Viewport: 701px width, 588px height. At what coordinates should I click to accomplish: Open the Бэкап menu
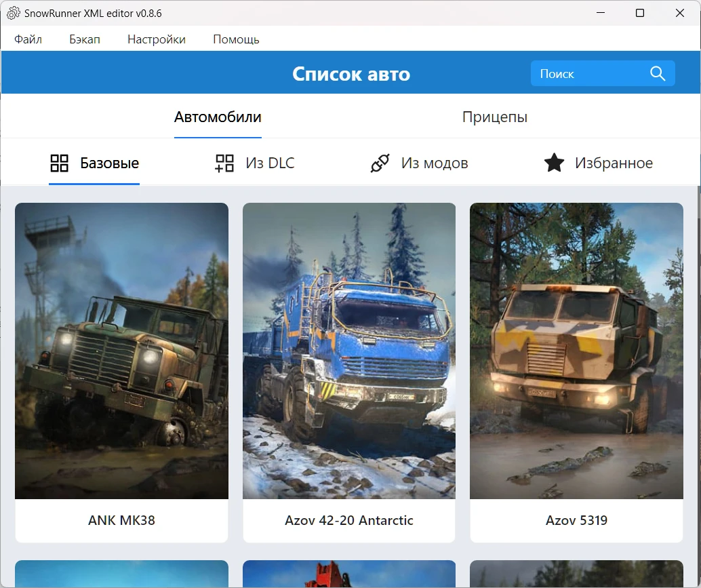click(84, 39)
